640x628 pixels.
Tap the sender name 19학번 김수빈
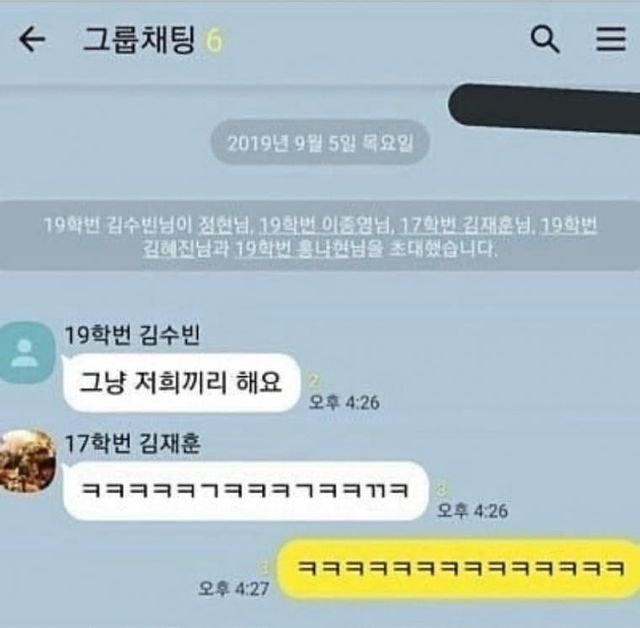132,335
